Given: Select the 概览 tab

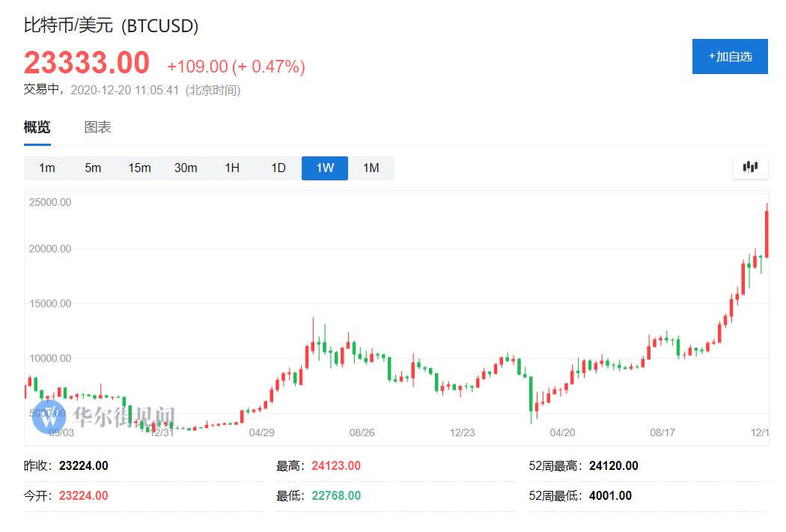Looking at the screenshot, I should tap(37, 127).
